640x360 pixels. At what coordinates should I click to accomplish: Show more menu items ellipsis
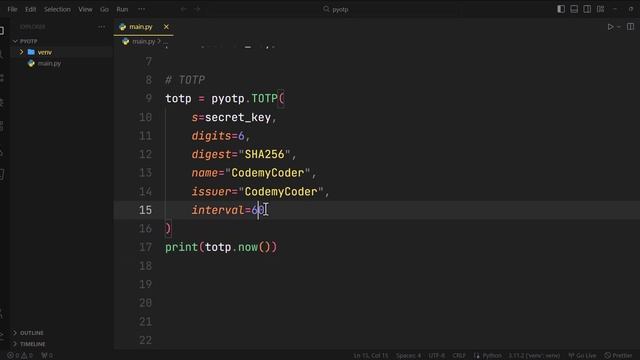point(141,9)
